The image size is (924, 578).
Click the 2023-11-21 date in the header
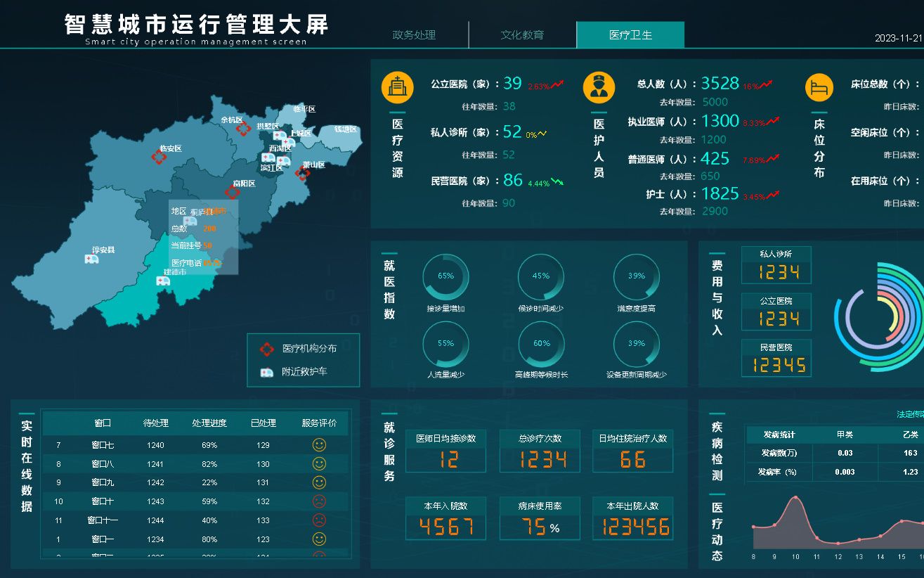pos(899,39)
